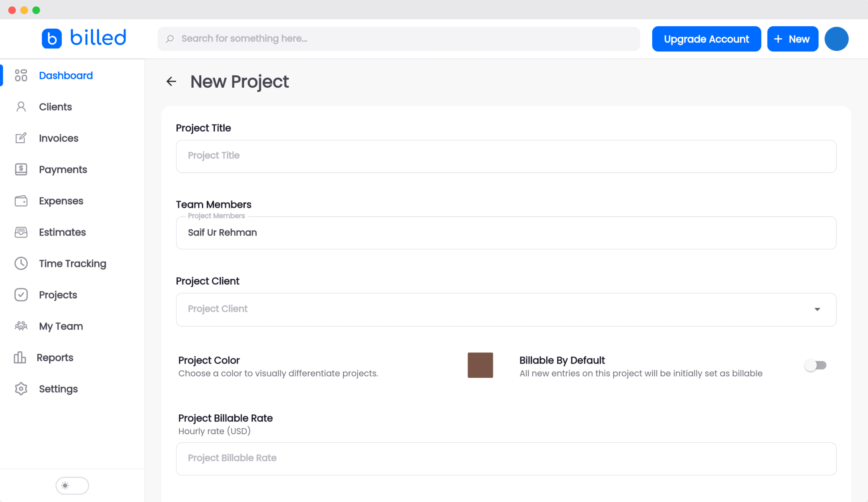868x502 pixels.
Task: Open the Reports chart icon
Action: [21, 357]
